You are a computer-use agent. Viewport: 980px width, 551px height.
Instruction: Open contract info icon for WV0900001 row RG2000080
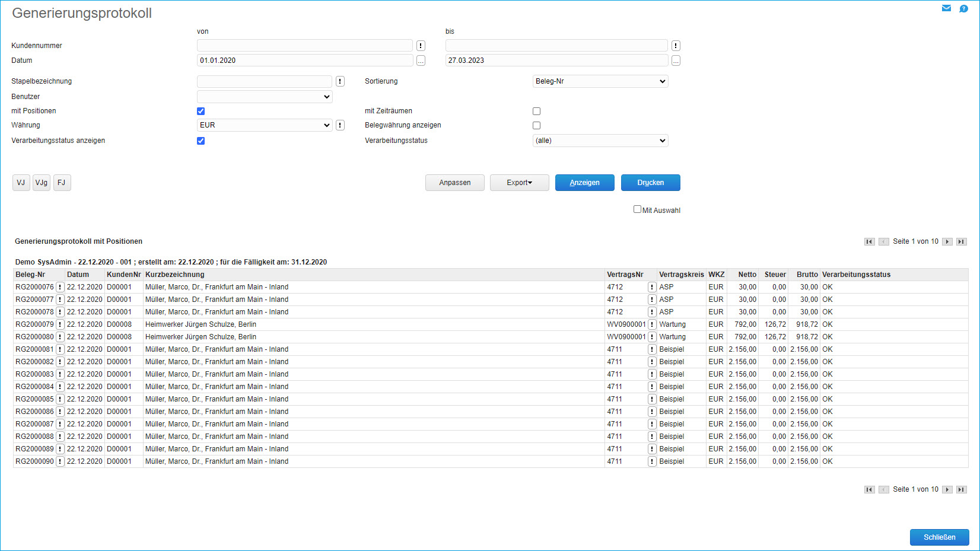tap(652, 337)
